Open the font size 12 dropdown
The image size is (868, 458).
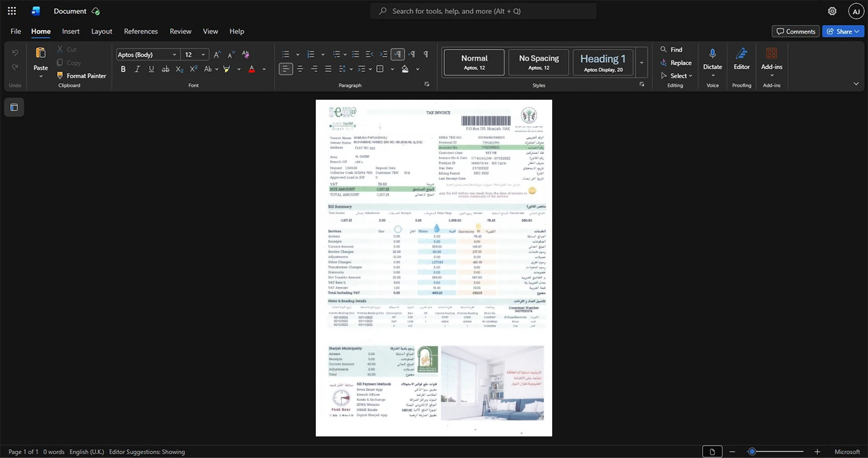(204, 55)
